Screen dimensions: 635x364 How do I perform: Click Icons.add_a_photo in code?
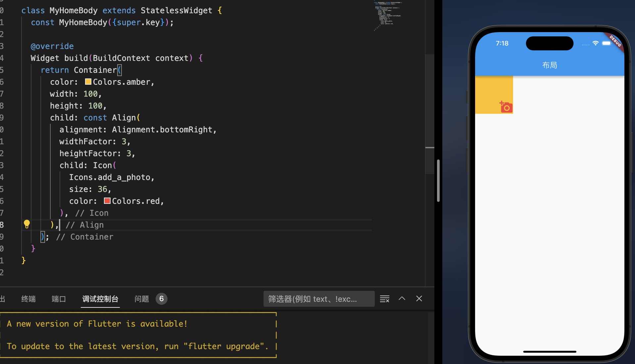(x=110, y=177)
